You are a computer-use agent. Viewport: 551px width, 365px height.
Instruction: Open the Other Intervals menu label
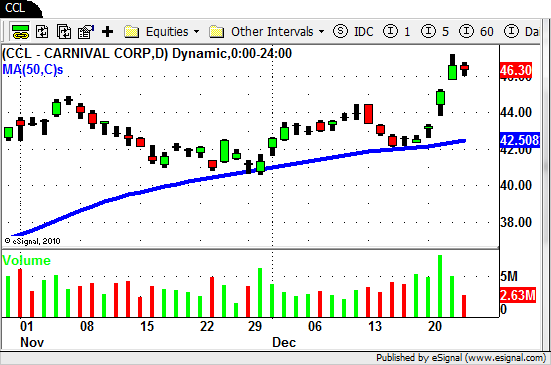tap(272, 32)
